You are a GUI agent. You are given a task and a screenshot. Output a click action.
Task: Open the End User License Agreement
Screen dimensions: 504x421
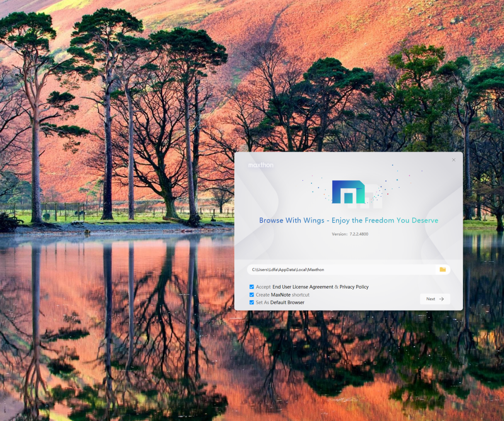click(302, 287)
